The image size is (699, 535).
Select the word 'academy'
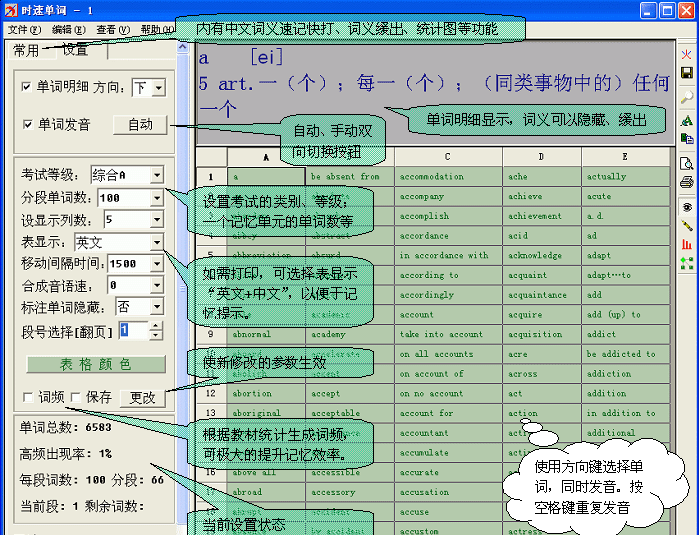coord(350,334)
